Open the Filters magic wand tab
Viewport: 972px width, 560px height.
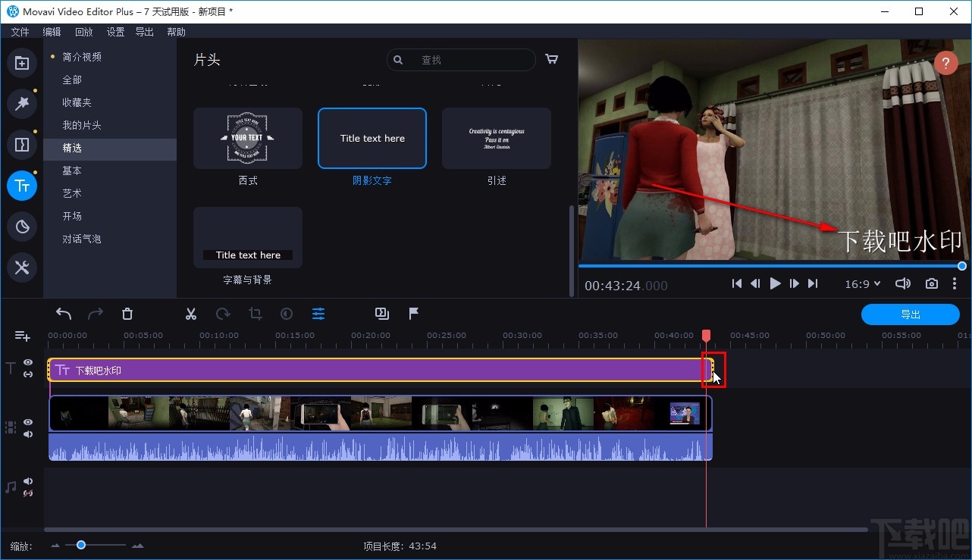[x=22, y=104]
